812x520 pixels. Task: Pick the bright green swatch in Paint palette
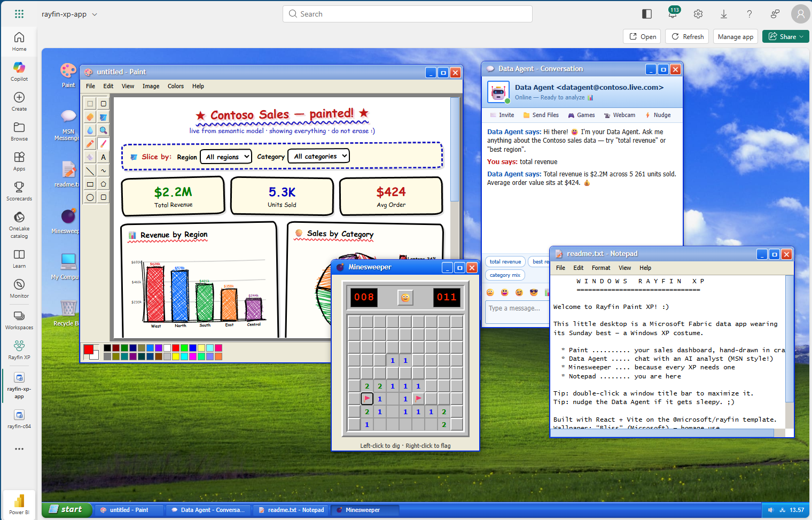click(184, 348)
